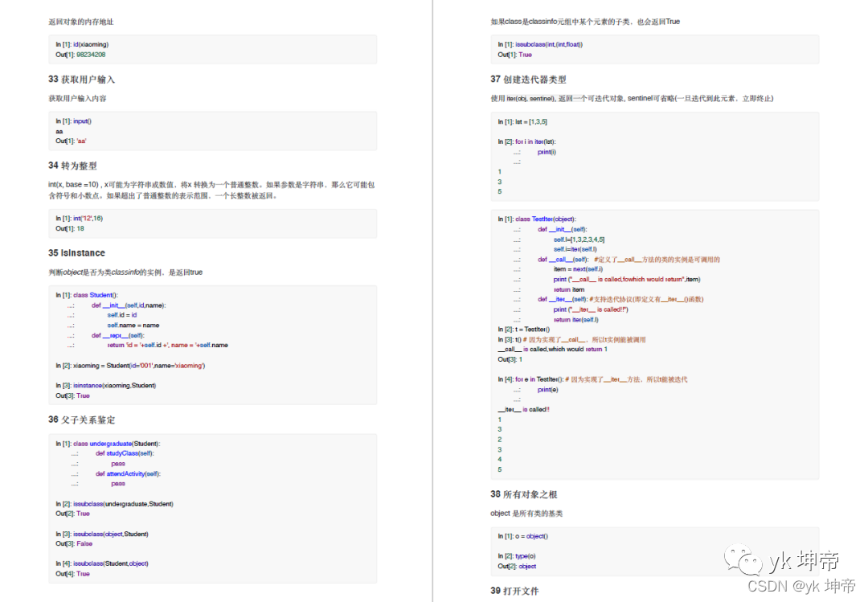Click the heading "37 创建迭代器类型"
Screen dimensions: 868x602
[528, 80]
